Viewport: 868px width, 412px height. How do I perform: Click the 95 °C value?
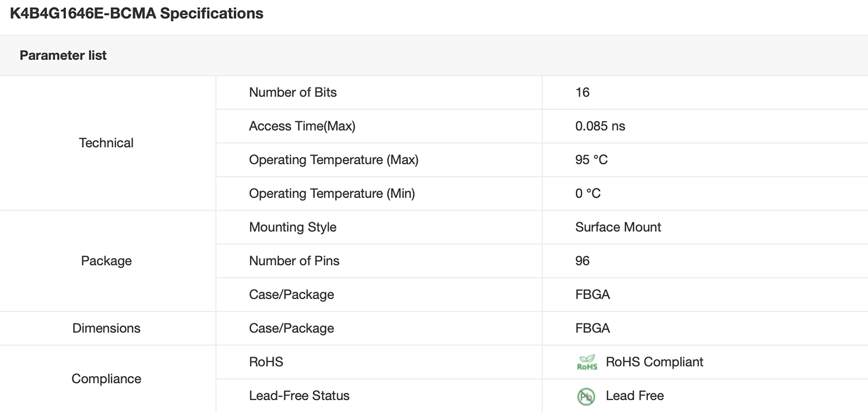[591, 159]
